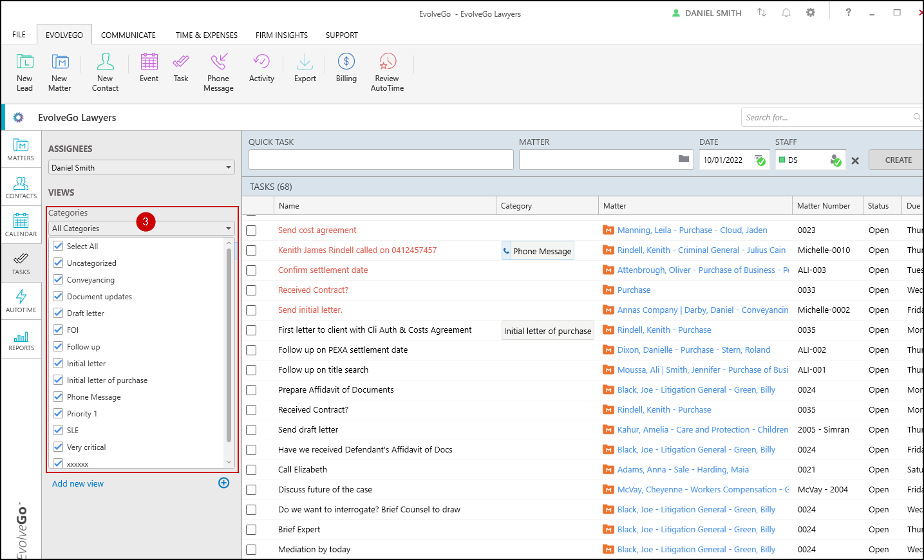The height and width of the screenshot is (560, 924).
Task: Tick the checkbox for Send cost agreement task
Action: coord(251,230)
